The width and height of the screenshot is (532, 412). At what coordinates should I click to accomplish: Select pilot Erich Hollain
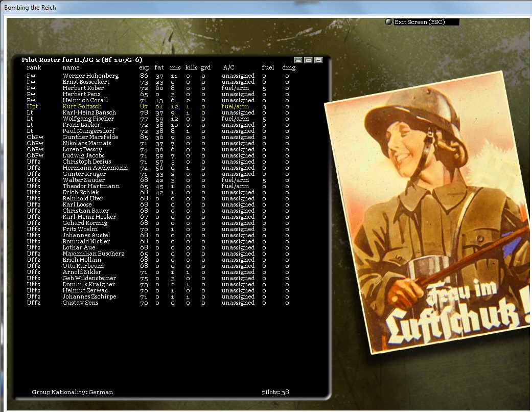coord(82,259)
